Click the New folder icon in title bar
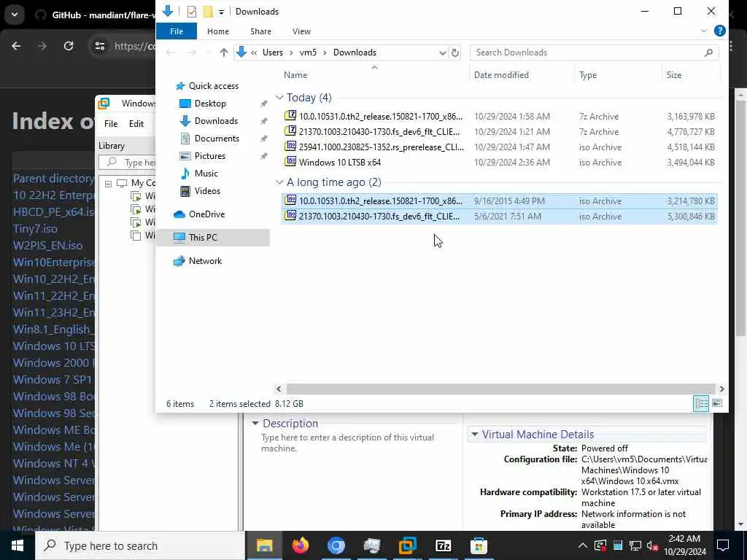Viewport: 747px width, 560px height. [x=208, y=12]
